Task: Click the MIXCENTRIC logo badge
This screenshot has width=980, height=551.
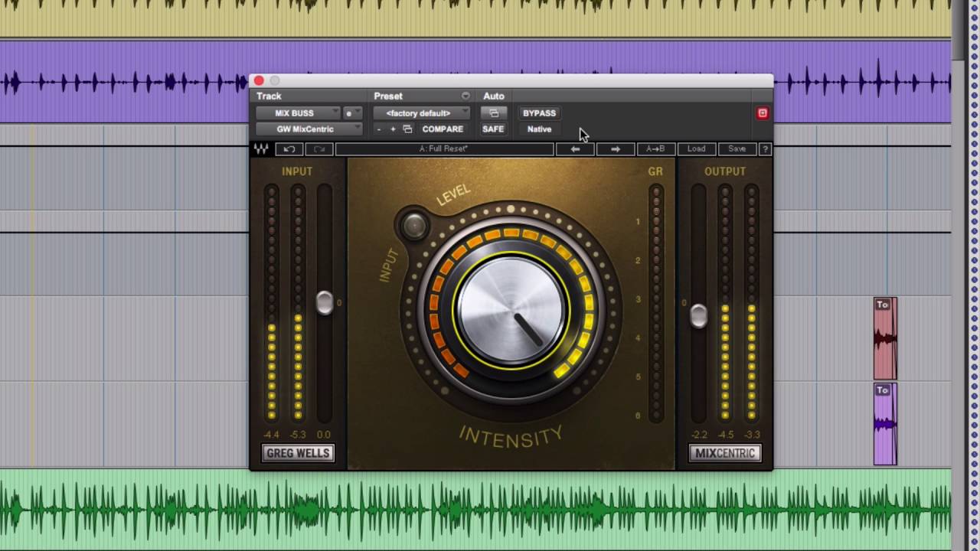Action: 725,453
